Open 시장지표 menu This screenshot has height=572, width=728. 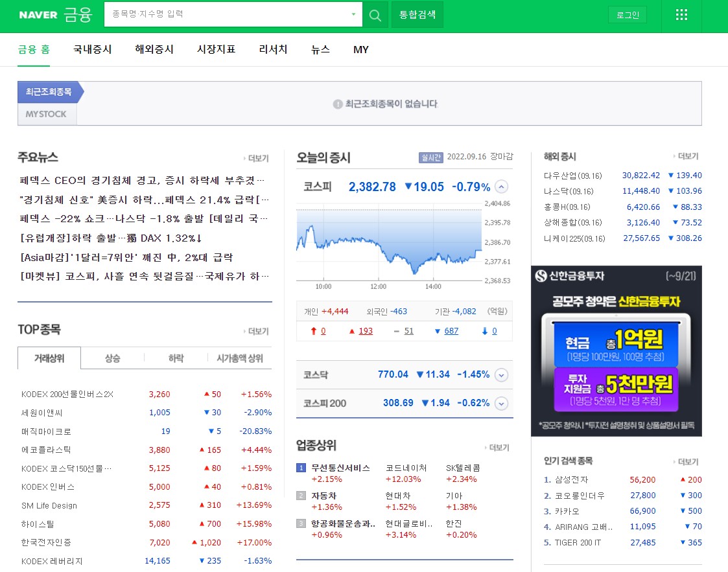(216, 50)
